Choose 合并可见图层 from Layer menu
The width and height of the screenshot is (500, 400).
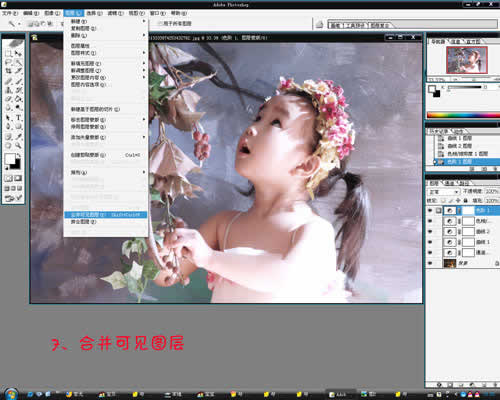pos(105,215)
